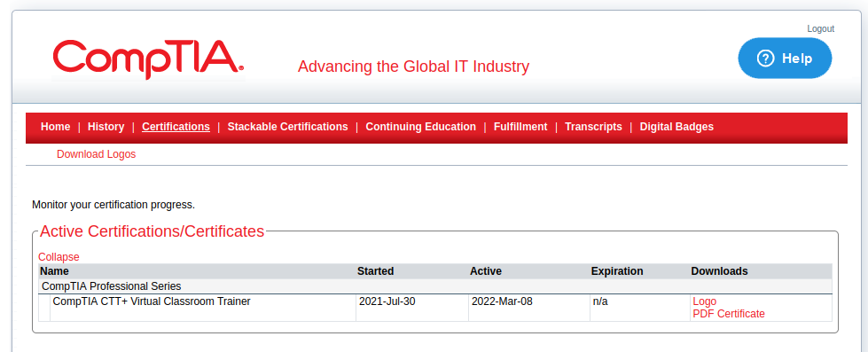Click the n/a expiration value
Screen dimensions: 868x352
[600, 301]
